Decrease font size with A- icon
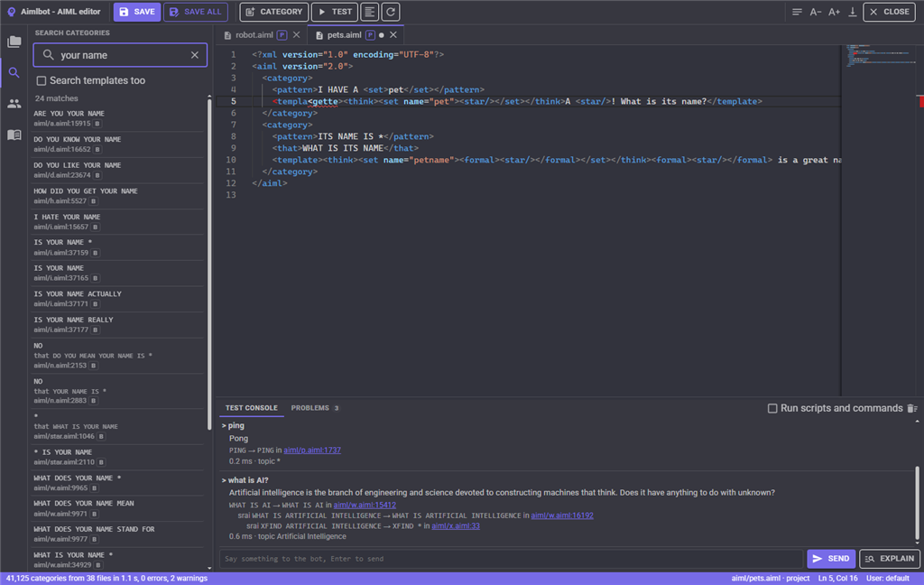924x585 pixels. coord(816,12)
